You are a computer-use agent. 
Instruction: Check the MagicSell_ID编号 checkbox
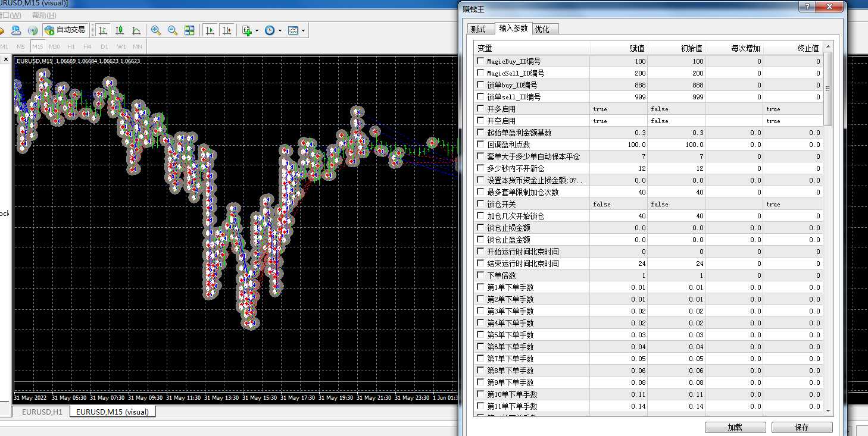coord(480,73)
